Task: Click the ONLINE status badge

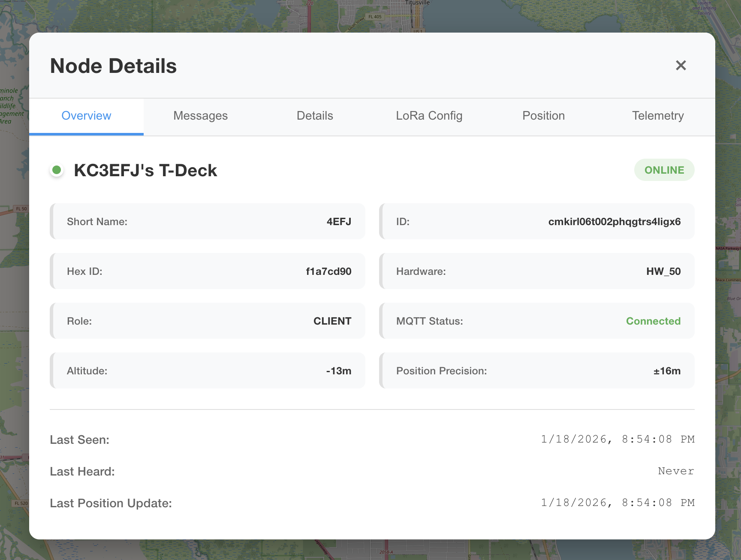Action: [664, 170]
